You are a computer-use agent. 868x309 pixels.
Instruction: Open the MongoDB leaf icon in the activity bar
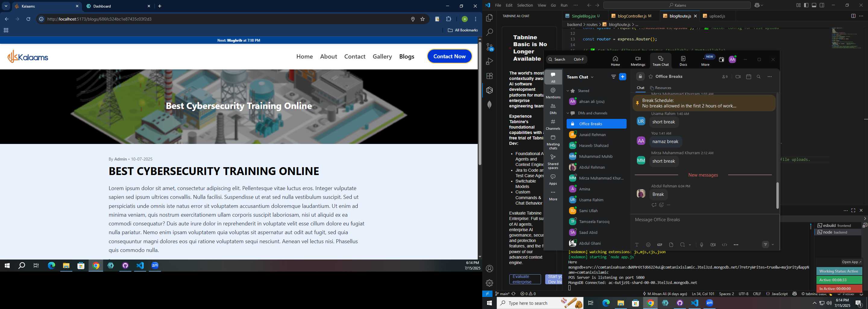tap(489, 105)
